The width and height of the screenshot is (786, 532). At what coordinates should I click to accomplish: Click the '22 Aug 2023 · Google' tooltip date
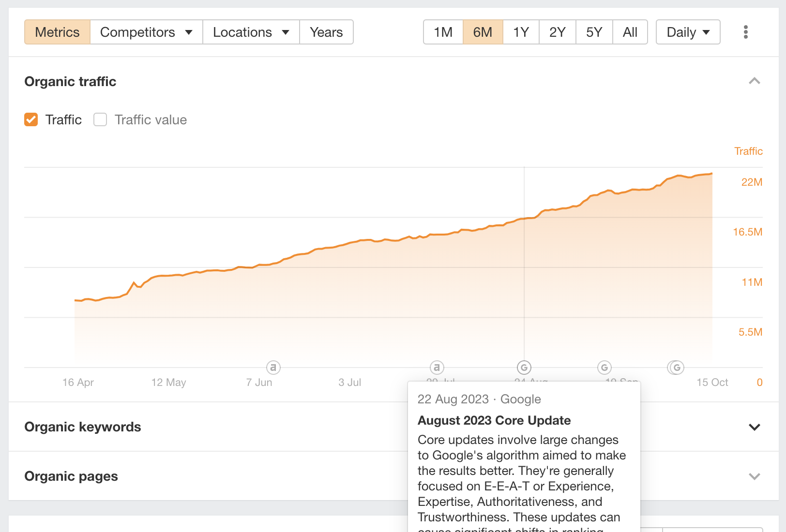pos(479,399)
